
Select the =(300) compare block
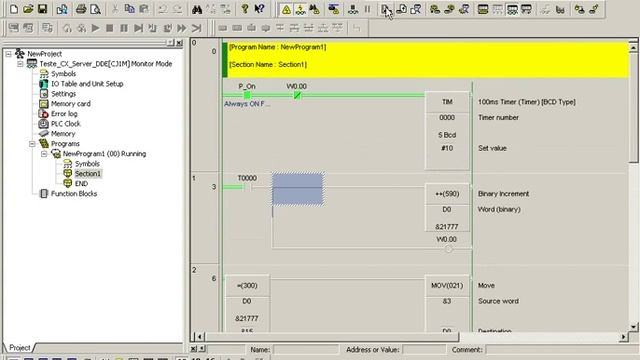pyautogui.click(x=247, y=304)
